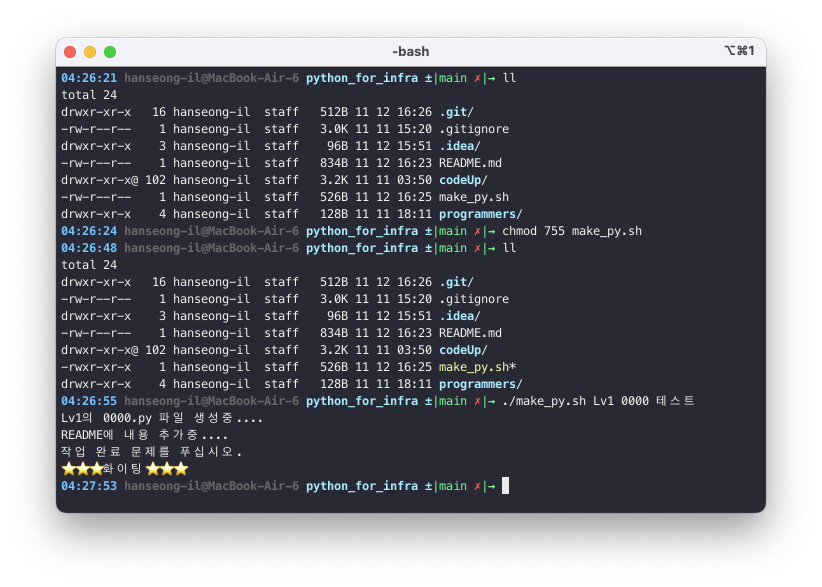
Task: Click the -bash window title
Action: (410, 51)
